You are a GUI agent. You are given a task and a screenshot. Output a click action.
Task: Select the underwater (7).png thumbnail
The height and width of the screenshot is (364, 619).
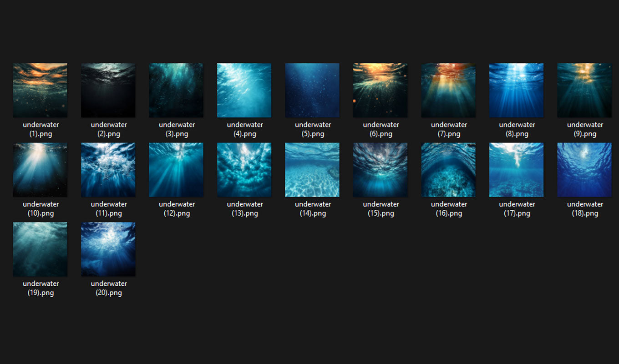(448, 90)
